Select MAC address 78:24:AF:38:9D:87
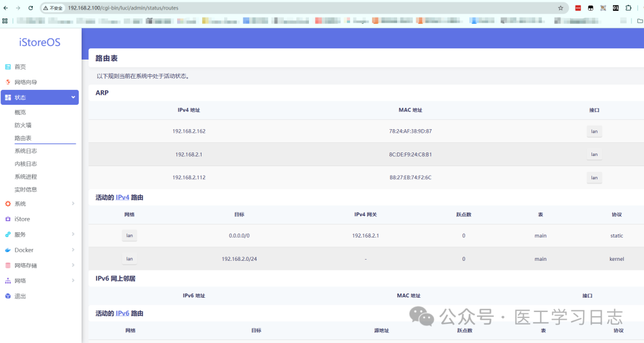The width and height of the screenshot is (644, 343). click(410, 131)
